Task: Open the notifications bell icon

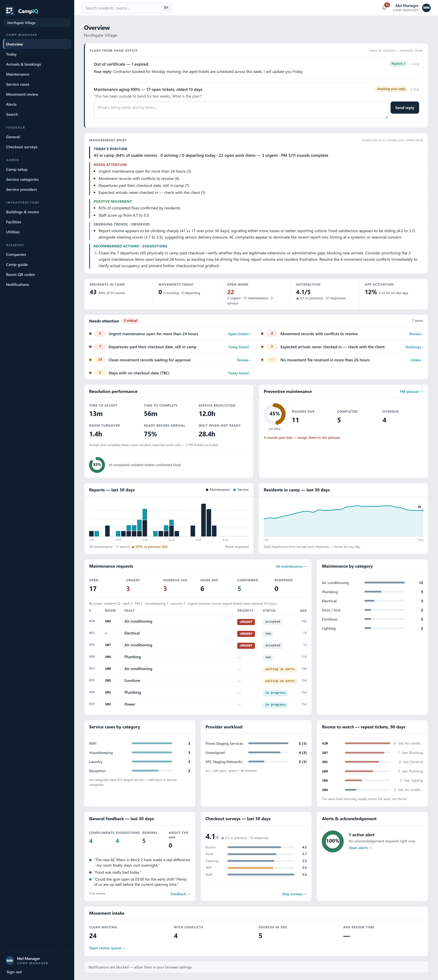Action: tap(384, 8)
